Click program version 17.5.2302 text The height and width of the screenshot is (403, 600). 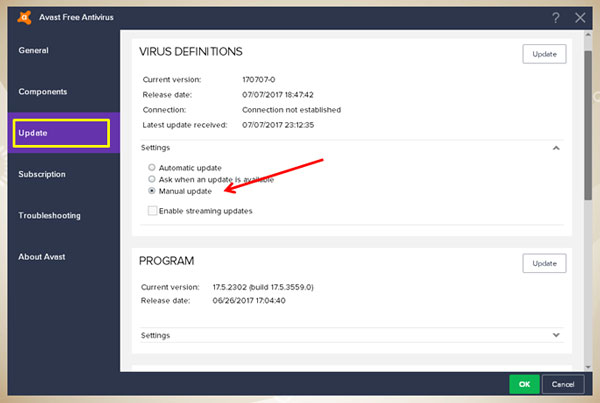click(x=263, y=287)
